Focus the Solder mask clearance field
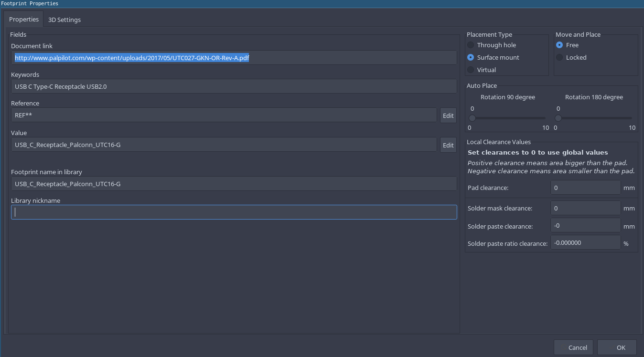This screenshot has width=644, height=357. point(585,208)
